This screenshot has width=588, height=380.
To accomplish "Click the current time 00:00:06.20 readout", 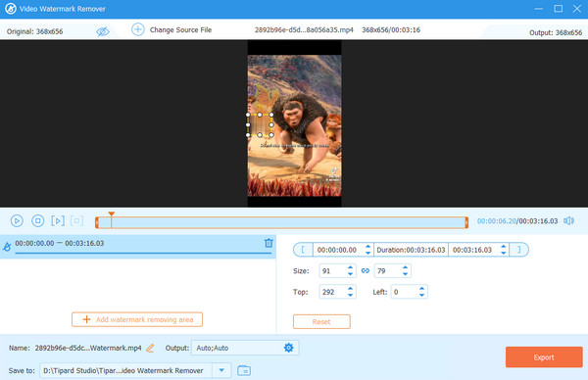I will tap(497, 221).
